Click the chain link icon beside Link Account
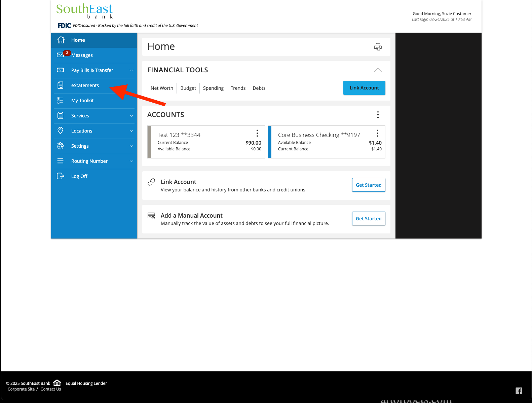This screenshot has width=532, height=403. [151, 182]
